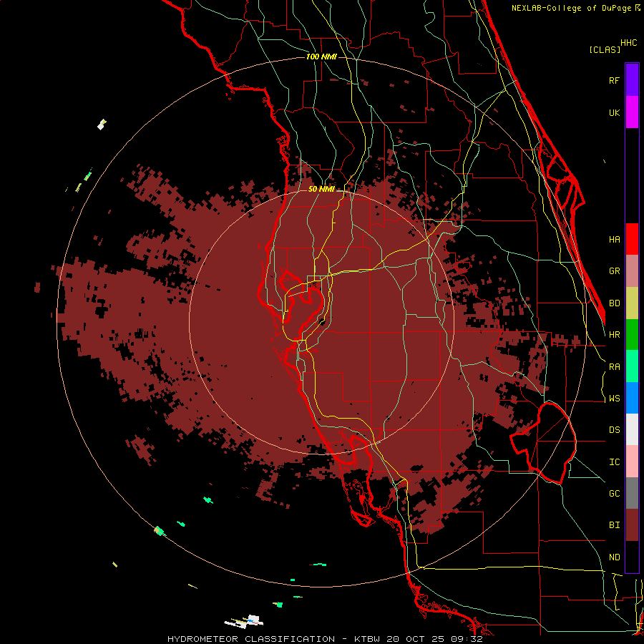Click the "HYDROMETEOR CLASSIFICATION" footer title
This screenshot has width=644, height=644.
coord(251,639)
